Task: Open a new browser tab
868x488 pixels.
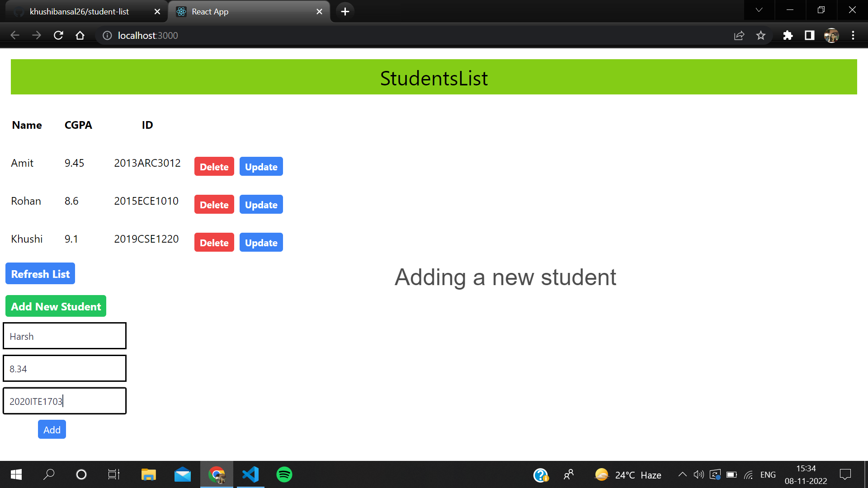Action: 345,12
